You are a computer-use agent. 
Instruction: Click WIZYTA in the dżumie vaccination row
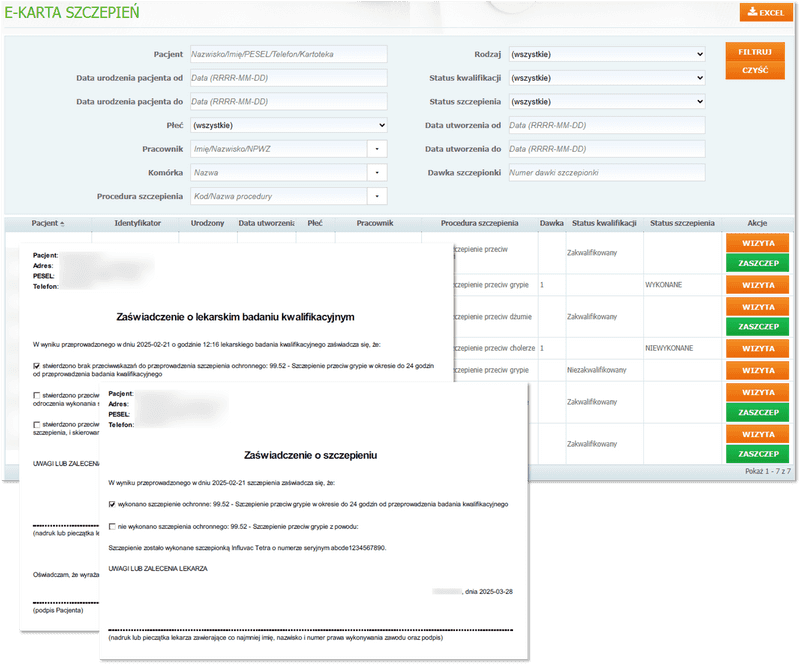click(758, 307)
